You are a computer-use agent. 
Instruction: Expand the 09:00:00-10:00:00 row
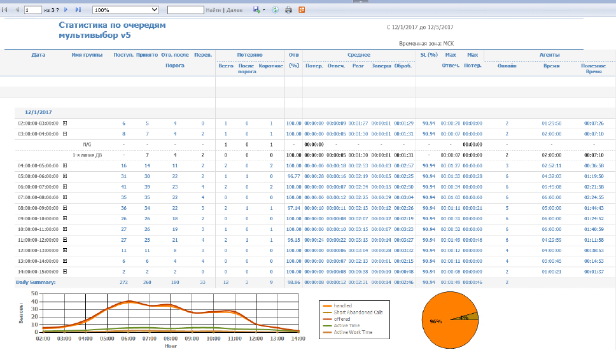[x=65, y=218]
